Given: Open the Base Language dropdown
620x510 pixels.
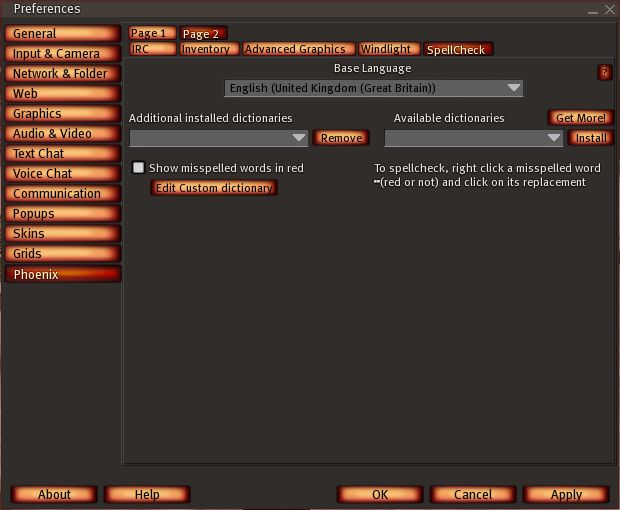Looking at the screenshot, I should point(374,88).
